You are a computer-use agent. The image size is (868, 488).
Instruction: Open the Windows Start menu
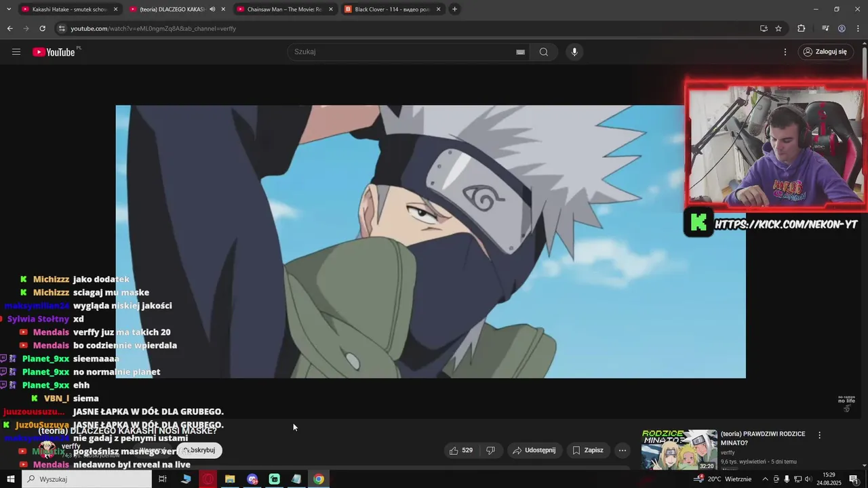(10, 479)
